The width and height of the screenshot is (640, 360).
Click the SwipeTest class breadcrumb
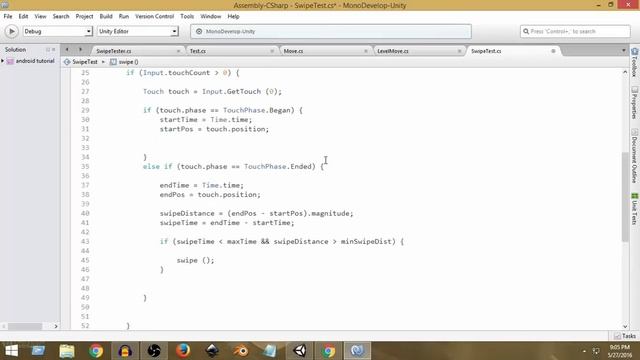tap(81, 62)
